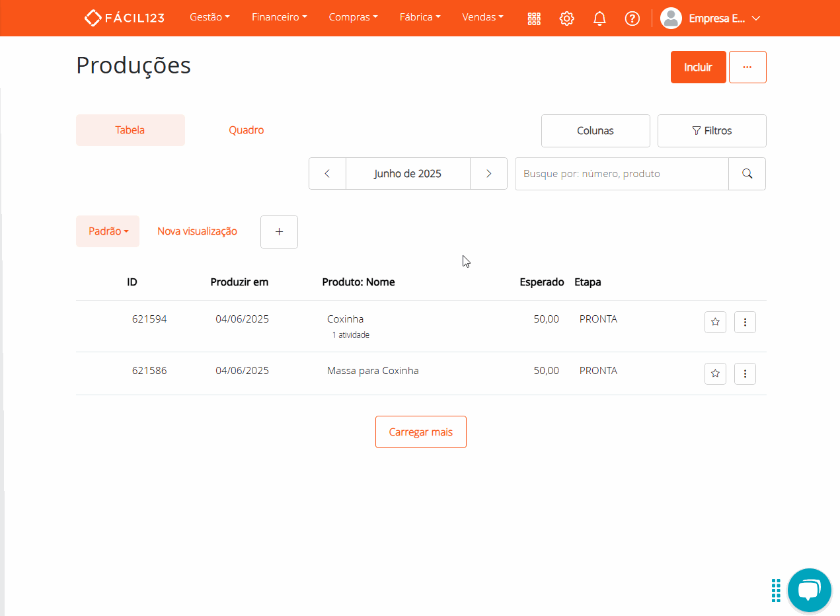The width and height of the screenshot is (840, 616).
Task: Switch to the Quadro view
Action: (246, 130)
